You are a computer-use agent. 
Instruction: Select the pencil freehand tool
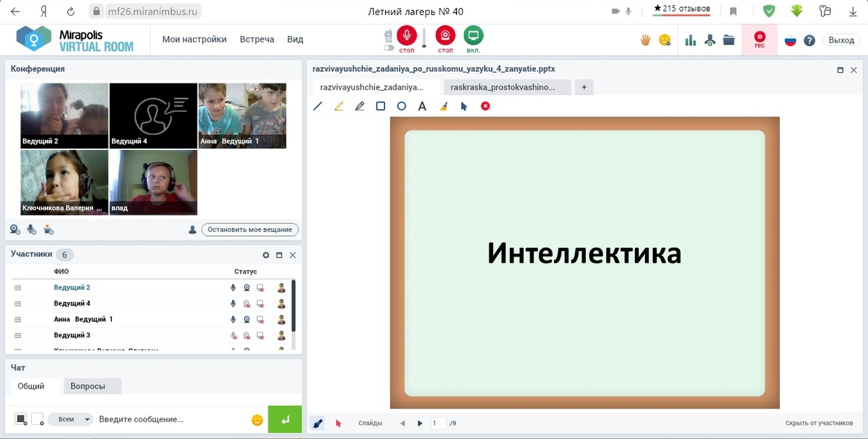[x=360, y=107]
